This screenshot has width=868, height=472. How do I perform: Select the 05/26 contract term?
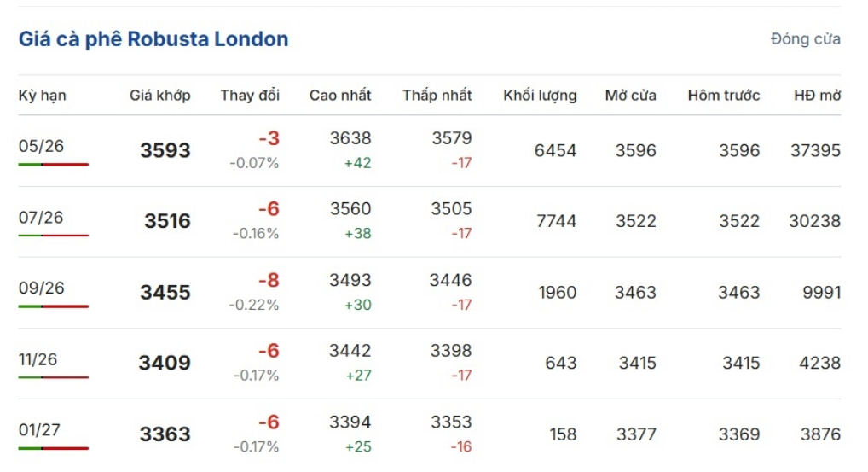[x=41, y=146]
